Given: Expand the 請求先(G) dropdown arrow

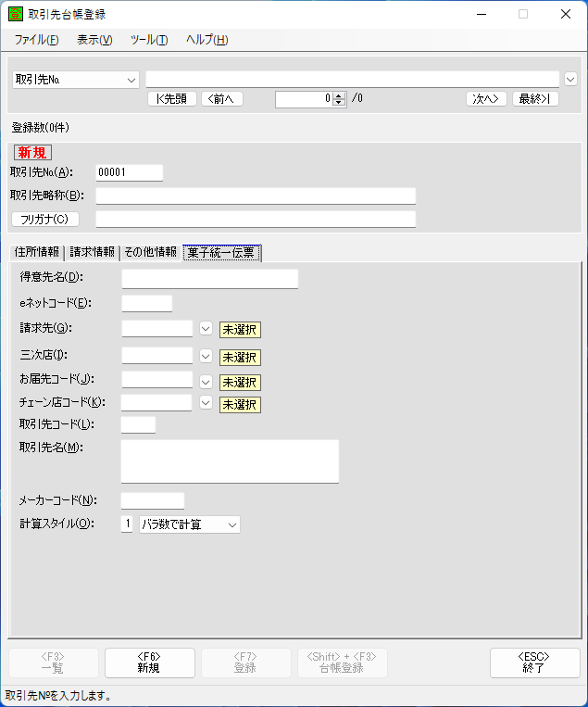Looking at the screenshot, I should pos(206,329).
